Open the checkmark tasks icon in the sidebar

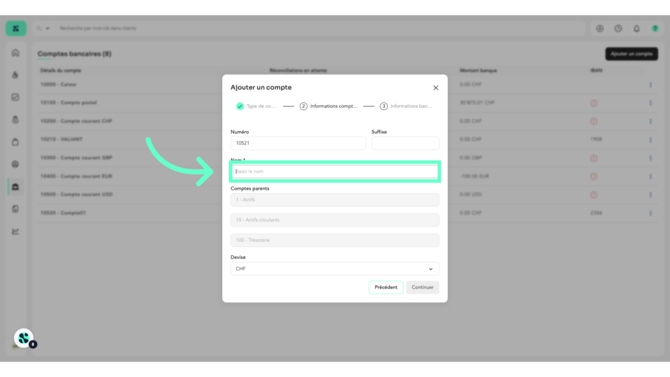point(15,97)
